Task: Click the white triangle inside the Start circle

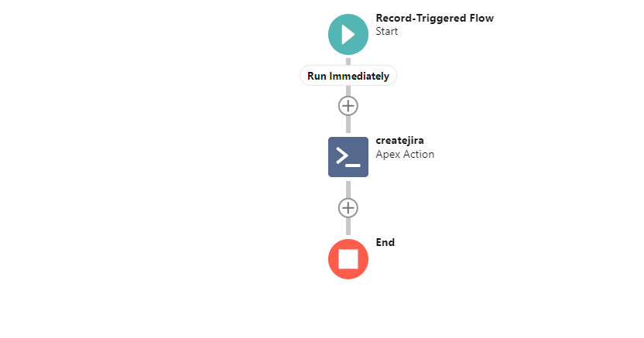Action: 348,35
